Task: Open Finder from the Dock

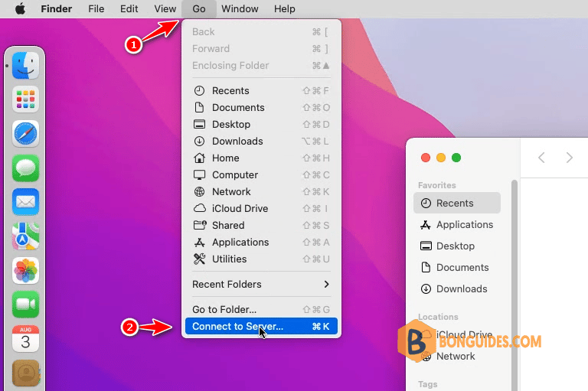Action: [x=25, y=66]
